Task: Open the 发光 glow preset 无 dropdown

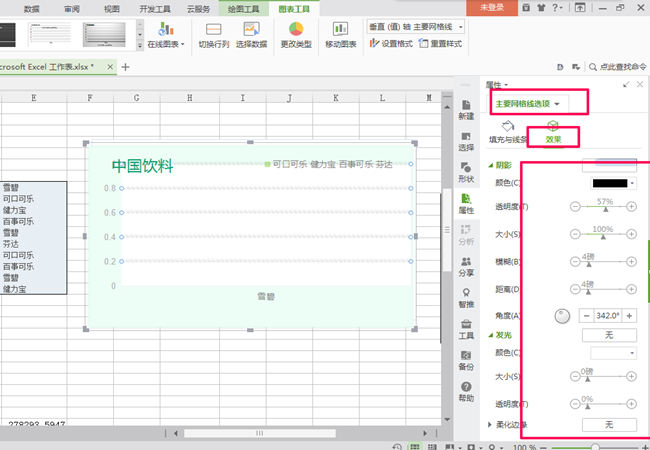Action: [x=609, y=335]
